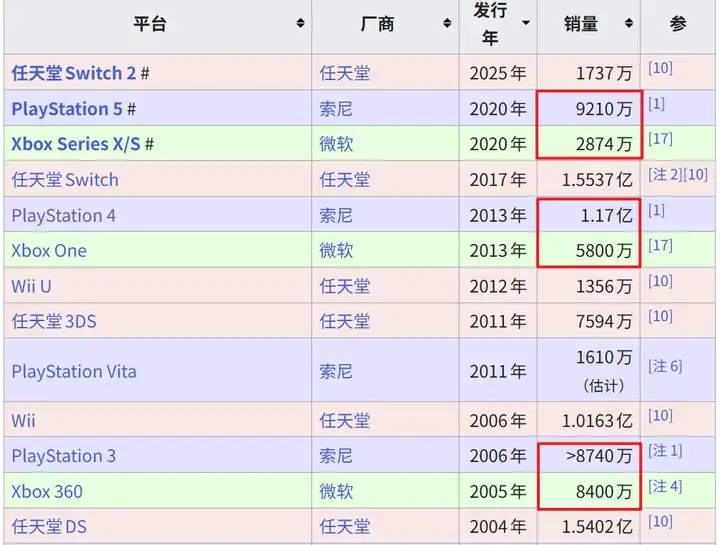Open note [注 6] in PlayStation Vita row
The width and height of the screenshot is (720, 545).
pyautogui.click(x=665, y=366)
